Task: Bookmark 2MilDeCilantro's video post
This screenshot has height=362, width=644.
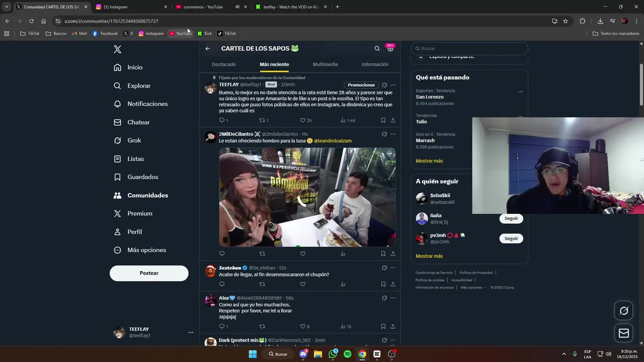Action: [383, 254]
